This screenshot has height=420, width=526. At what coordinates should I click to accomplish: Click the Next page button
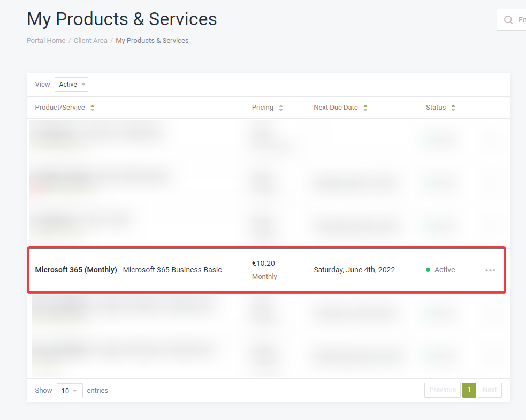pos(490,390)
